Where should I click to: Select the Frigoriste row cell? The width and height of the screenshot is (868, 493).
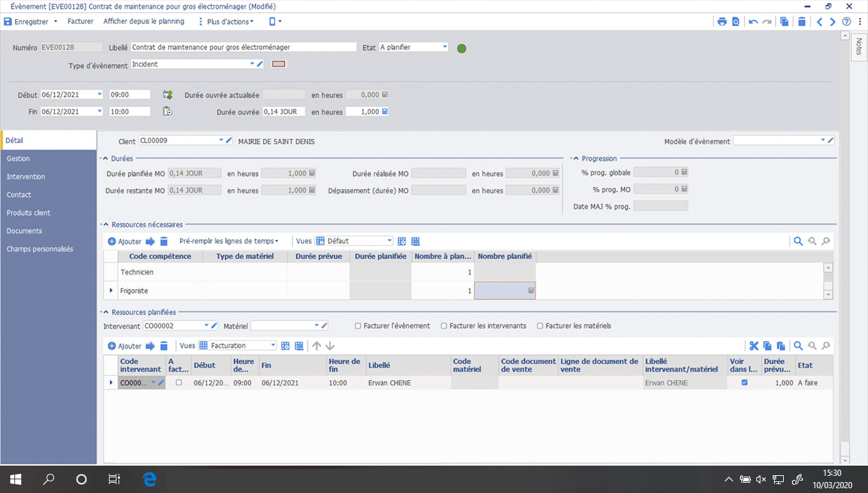(x=160, y=291)
